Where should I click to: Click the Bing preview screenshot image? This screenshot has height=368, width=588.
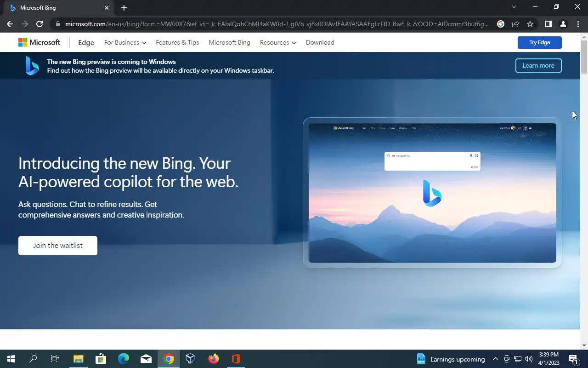(x=432, y=193)
